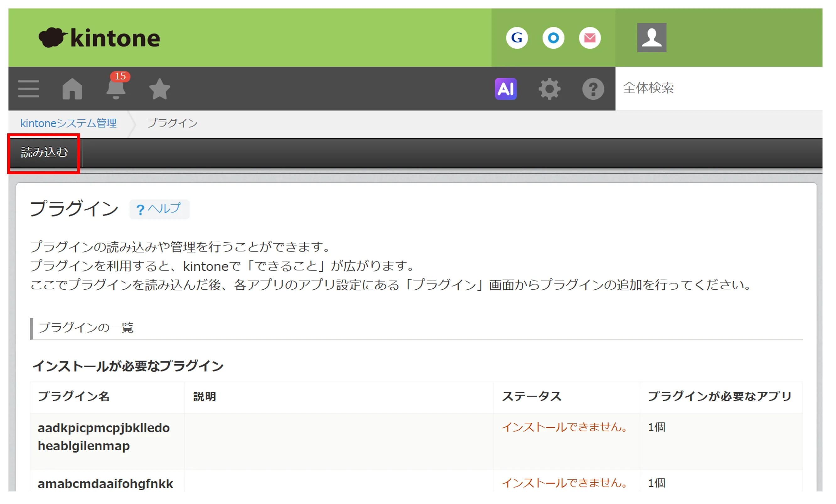Open the ヘルプ link
Screen dimensions: 836x504
159,209
